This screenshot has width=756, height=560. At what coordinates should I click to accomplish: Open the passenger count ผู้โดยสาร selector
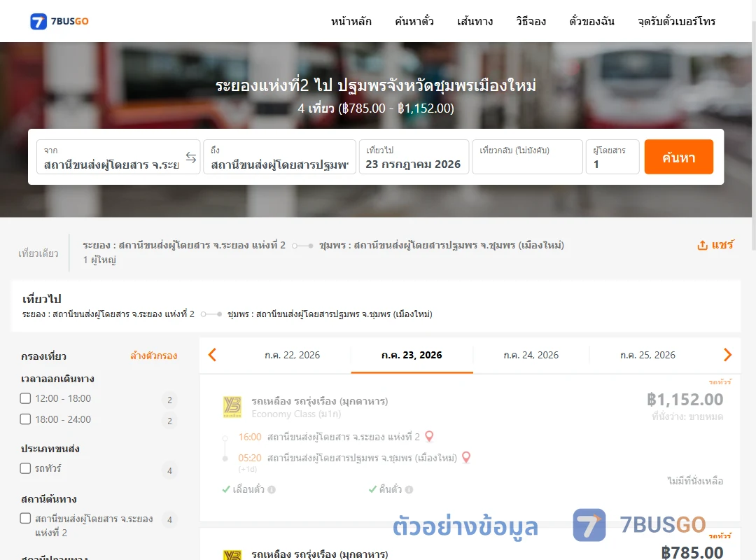(x=612, y=157)
